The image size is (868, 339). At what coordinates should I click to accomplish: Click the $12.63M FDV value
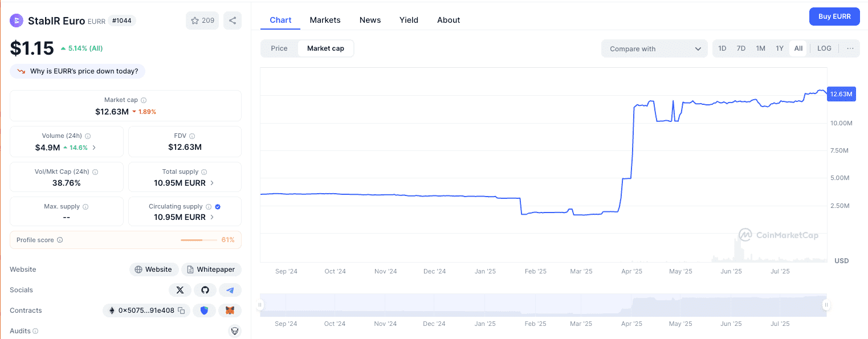pyautogui.click(x=185, y=147)
